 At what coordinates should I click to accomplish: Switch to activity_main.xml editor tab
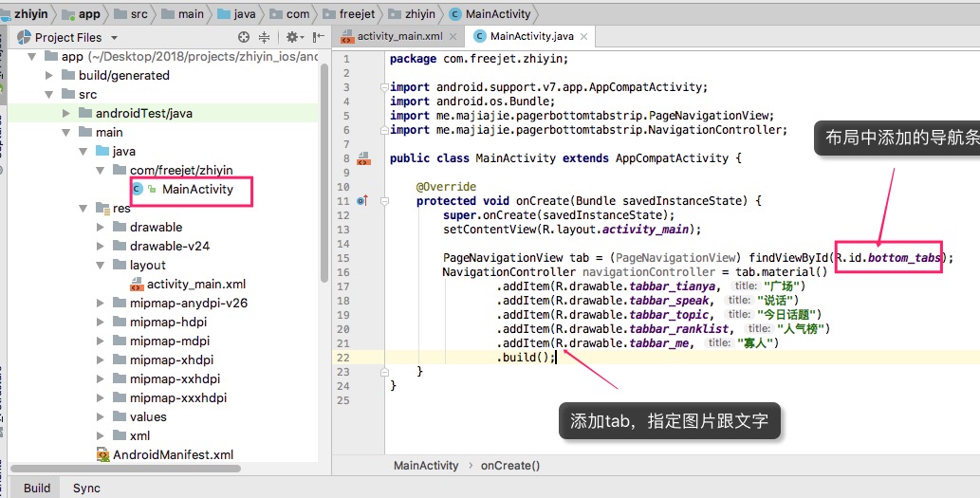398,36
